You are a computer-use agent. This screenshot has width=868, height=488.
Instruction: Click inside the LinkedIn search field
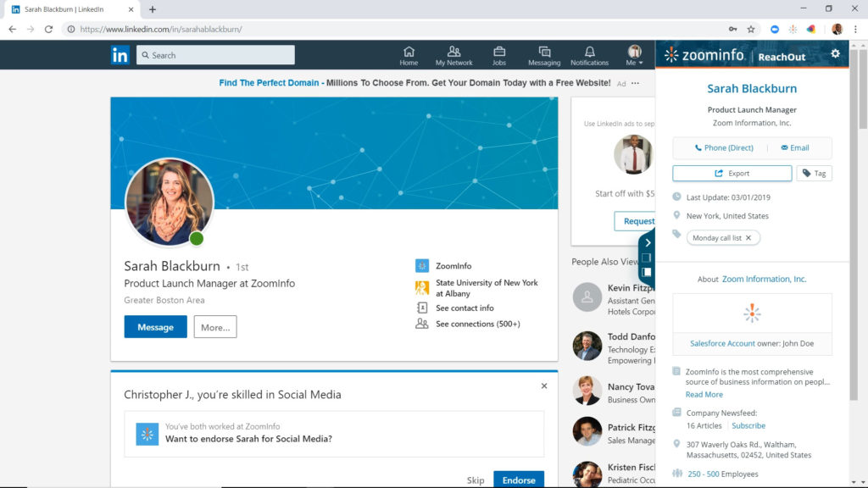pyautogui.click(x=215, y=54)
